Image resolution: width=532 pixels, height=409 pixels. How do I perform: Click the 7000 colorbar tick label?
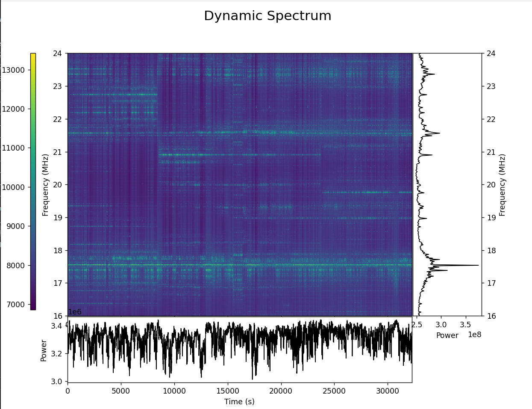(14, 305)
